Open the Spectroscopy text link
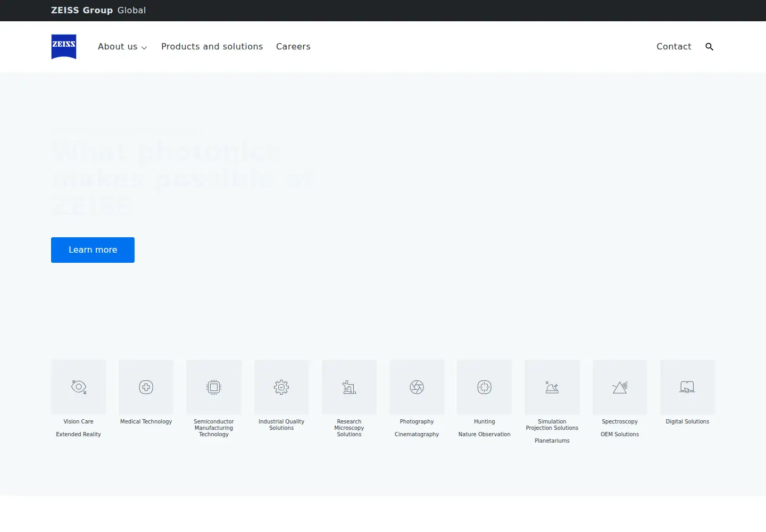The height and width of the screenshot is (532, 766). coord(620,421)
